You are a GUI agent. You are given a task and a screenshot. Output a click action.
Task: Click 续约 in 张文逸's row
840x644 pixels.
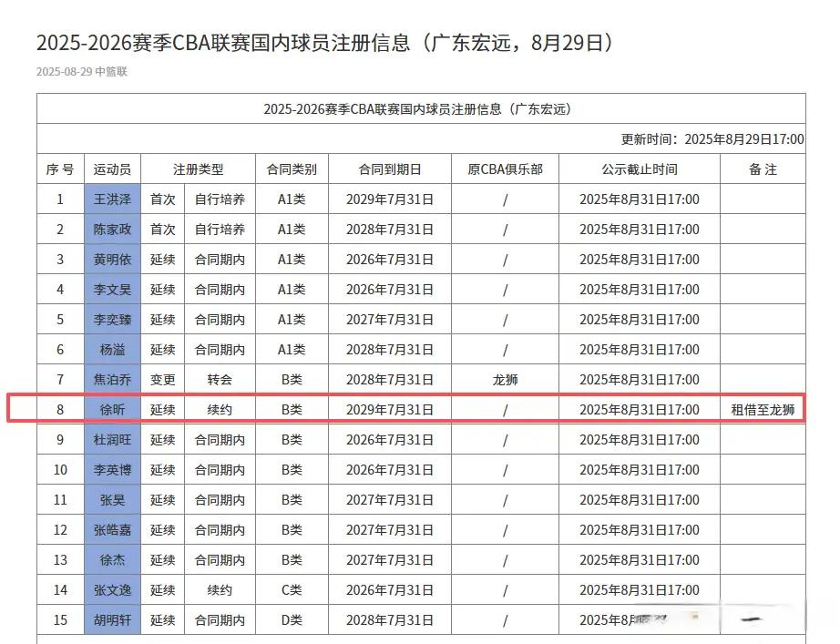click(220, 590)
